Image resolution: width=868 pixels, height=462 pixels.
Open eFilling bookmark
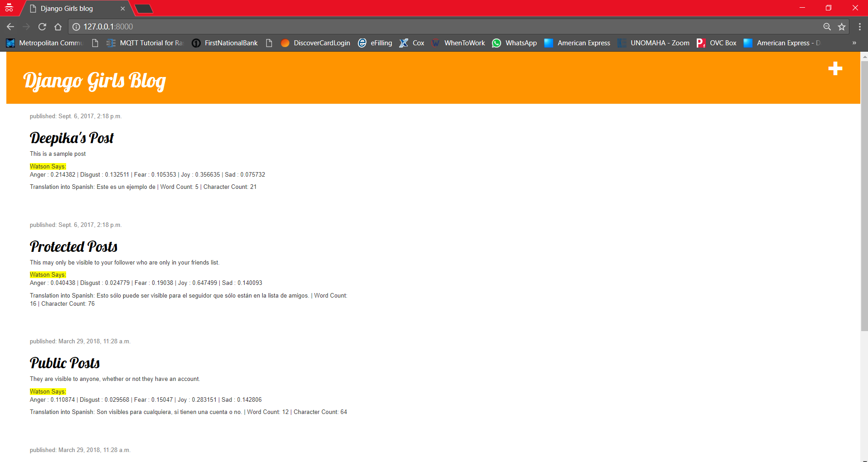tap(375, 43)
